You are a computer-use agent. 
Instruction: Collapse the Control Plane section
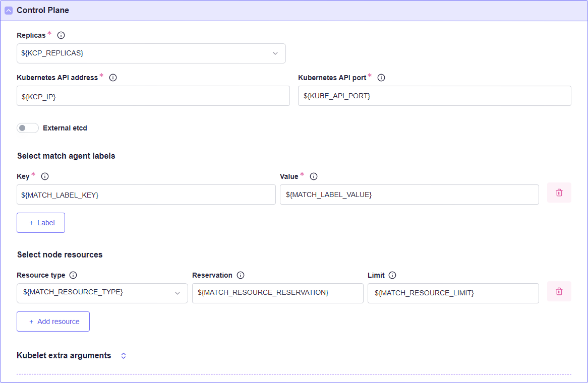(9, 11)
